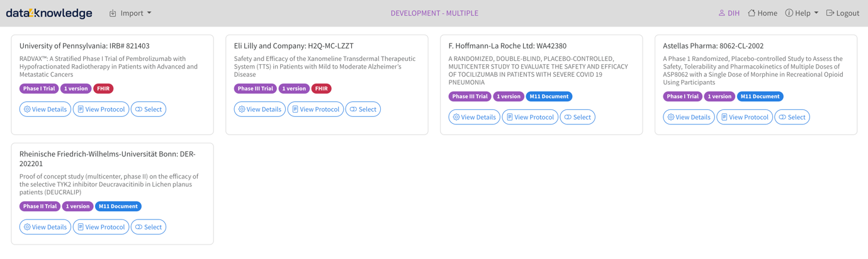Open the Import dropdown menu
868x259 pixels.
click(130, 13)
